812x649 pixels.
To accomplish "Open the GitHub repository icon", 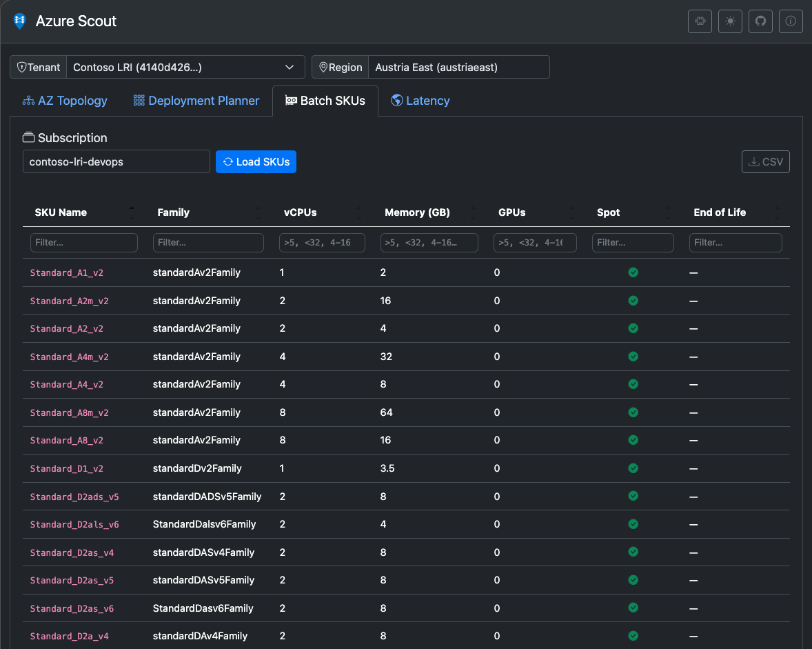I will coord(760,21).
